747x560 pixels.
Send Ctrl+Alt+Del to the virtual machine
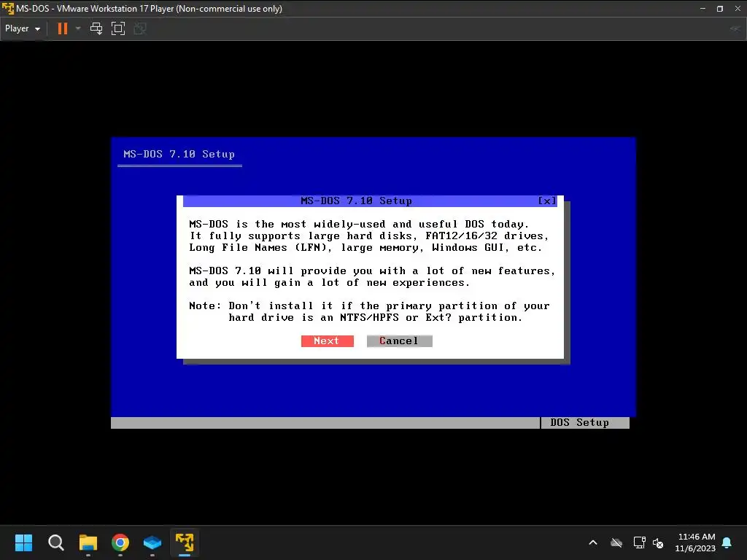[x=96, y=28]
